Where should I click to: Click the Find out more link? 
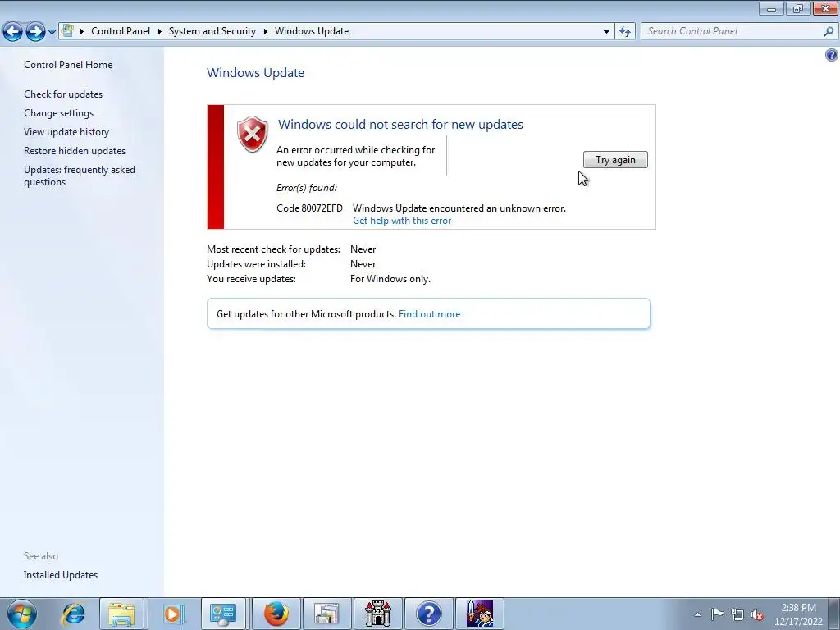pyautogui.click(x=429, y=314)
